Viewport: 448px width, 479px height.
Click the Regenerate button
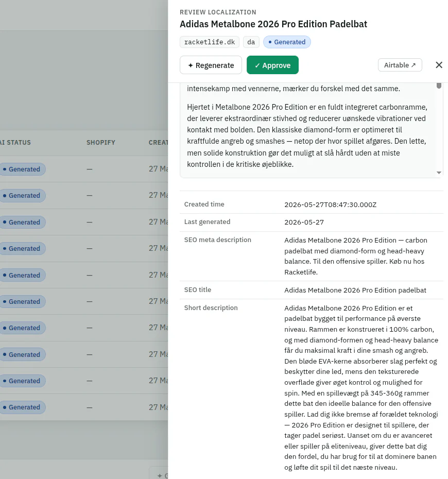(211, 65)
